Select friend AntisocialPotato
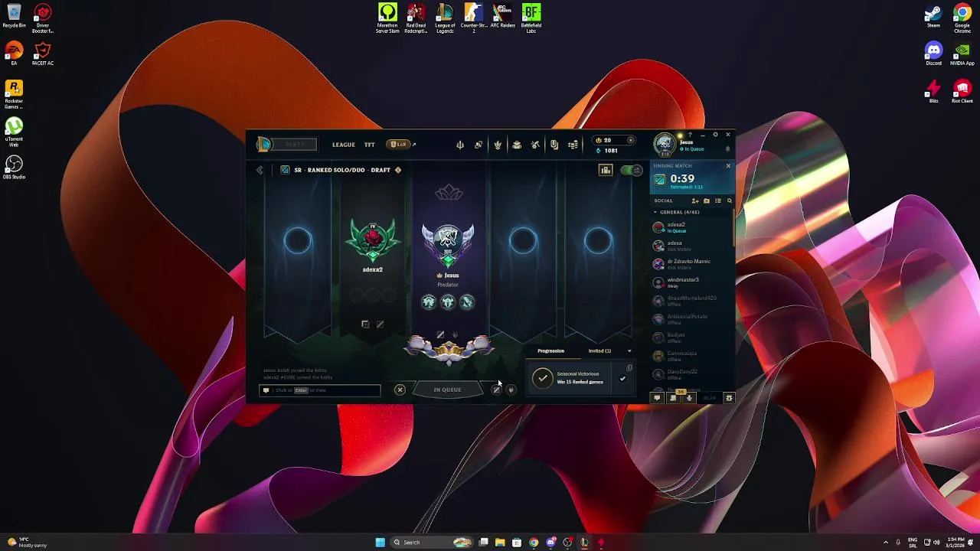 click(x=691, y=319)
